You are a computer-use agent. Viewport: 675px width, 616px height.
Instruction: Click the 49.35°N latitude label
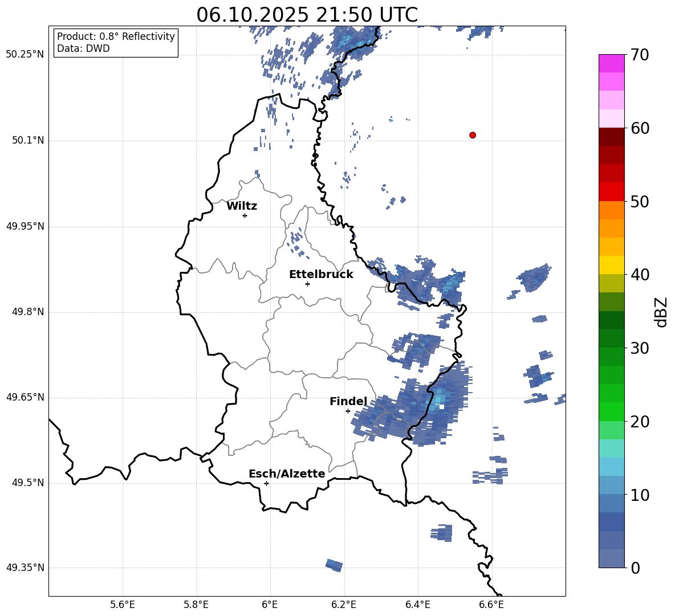click(25, 568)
